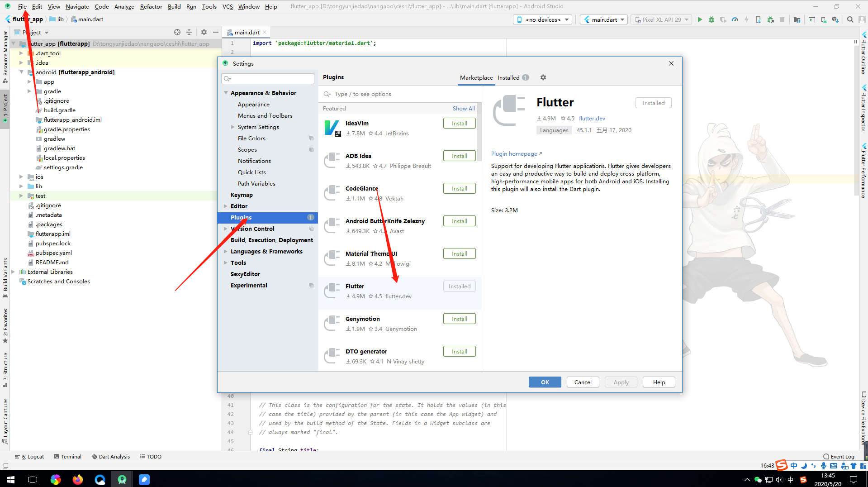Open Flutter Outline side panel
This screenshot has height=487, width=868.
click(863, 53)
